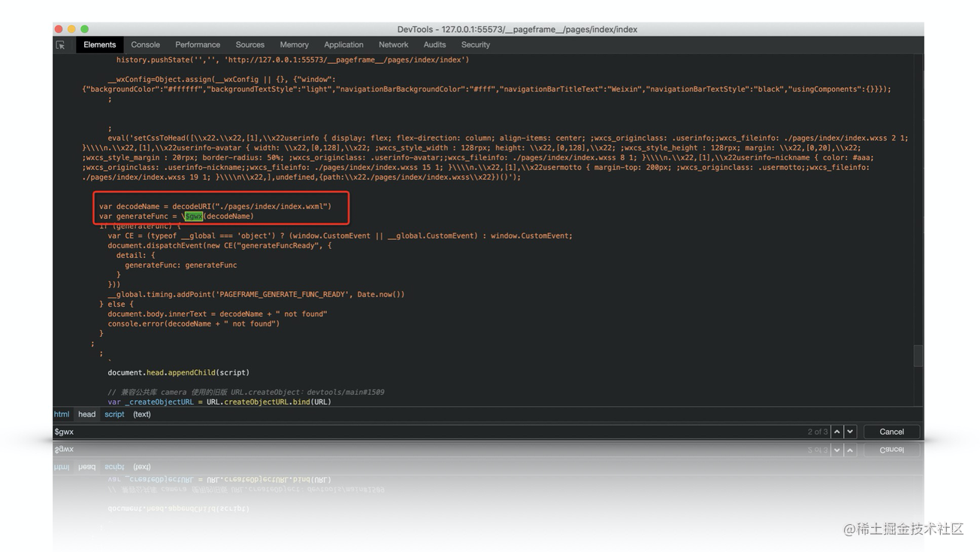Select html in the breadcrumb bar

tap(62, 414)
